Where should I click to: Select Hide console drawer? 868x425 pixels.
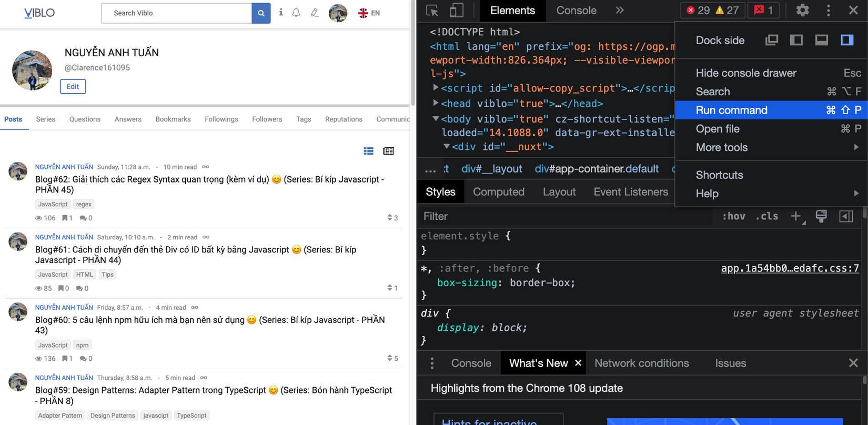771,73
